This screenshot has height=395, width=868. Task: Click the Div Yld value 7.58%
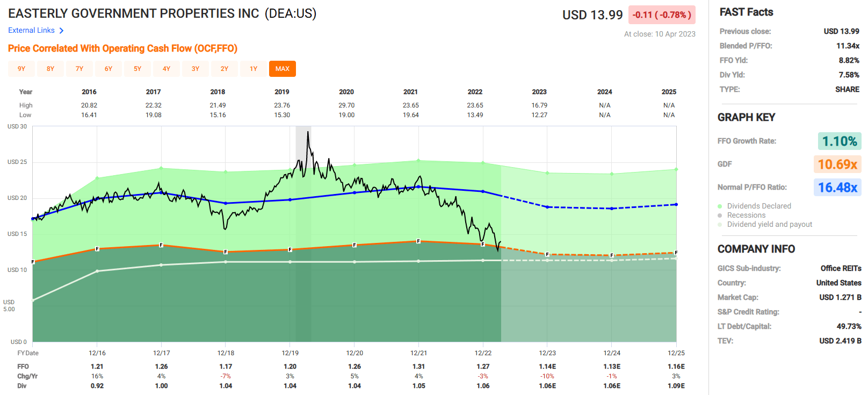point(849,75)
